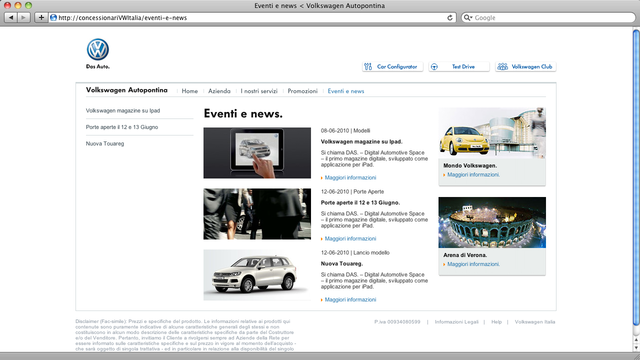This screenshot has width=640, height=360.
Task: Click headline Nuova Touareg.
Action: click(342, 264)
